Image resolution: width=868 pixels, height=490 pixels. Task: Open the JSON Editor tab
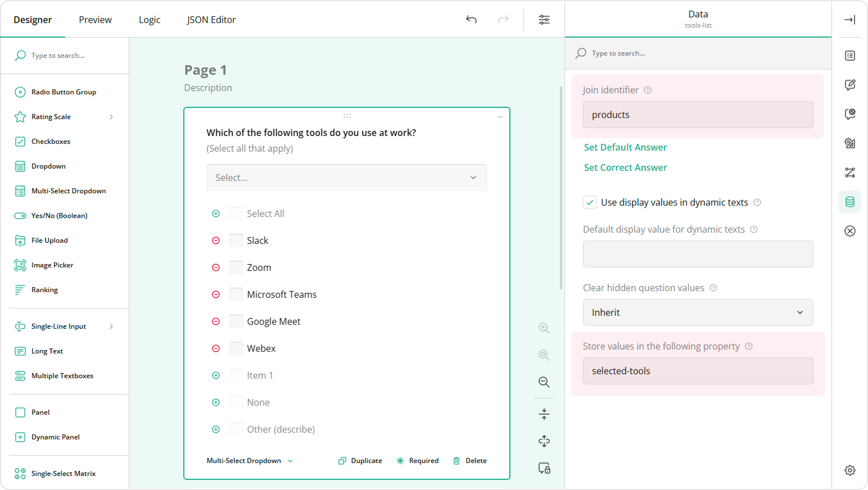point(211,19)
